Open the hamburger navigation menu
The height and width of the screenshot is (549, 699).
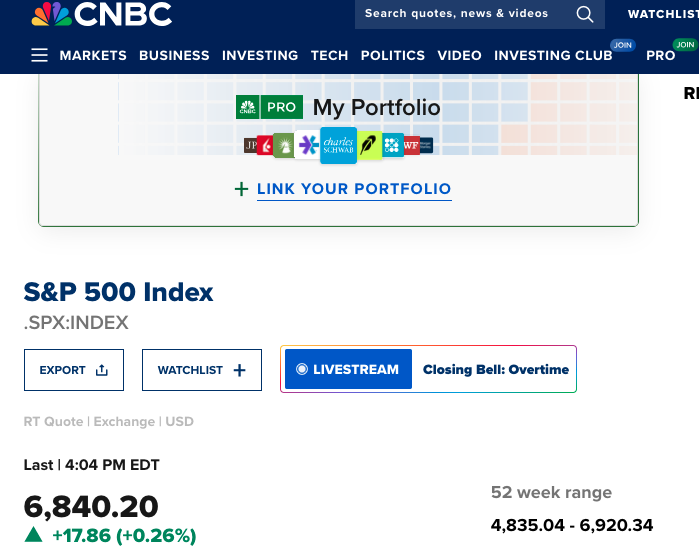click(x=39, y=55)
